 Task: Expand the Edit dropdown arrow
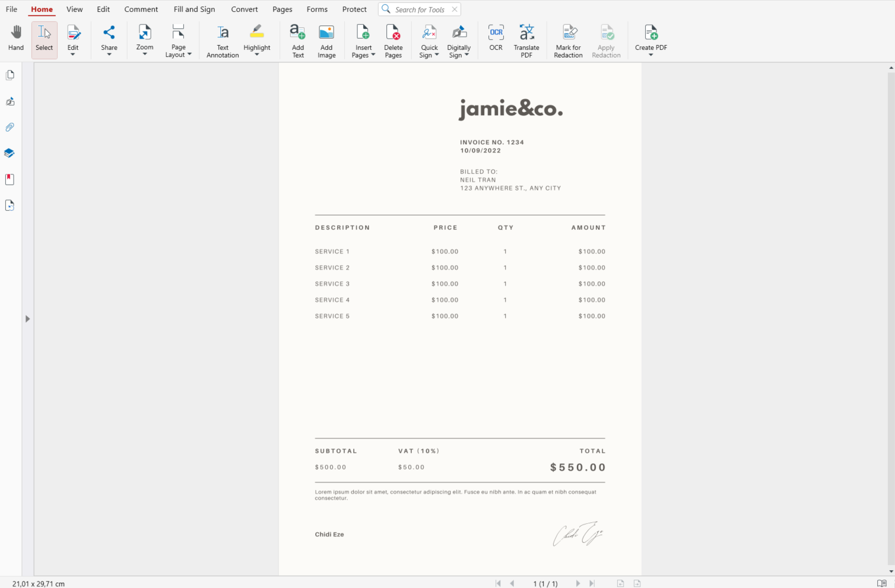(73, 55)
